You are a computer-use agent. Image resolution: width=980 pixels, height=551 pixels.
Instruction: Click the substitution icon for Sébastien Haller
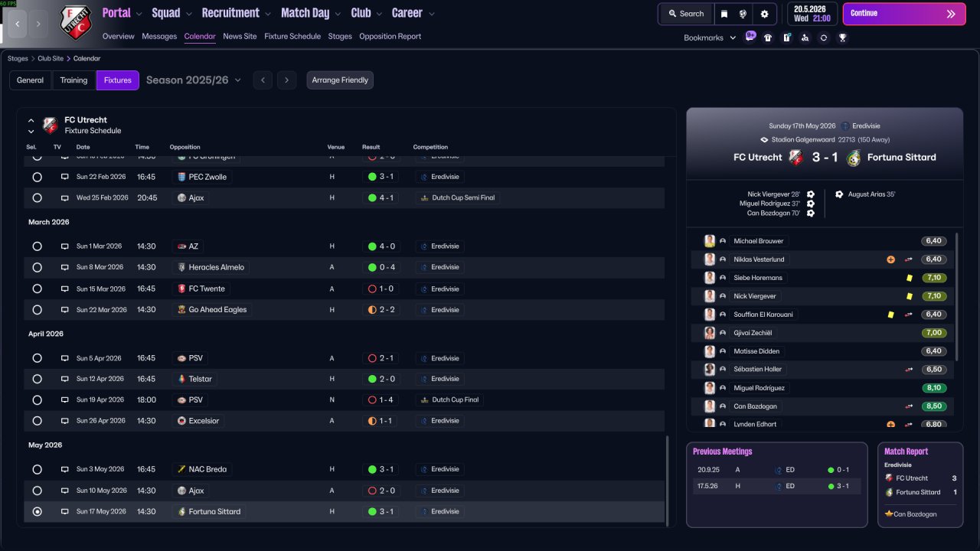click(909, 370)
